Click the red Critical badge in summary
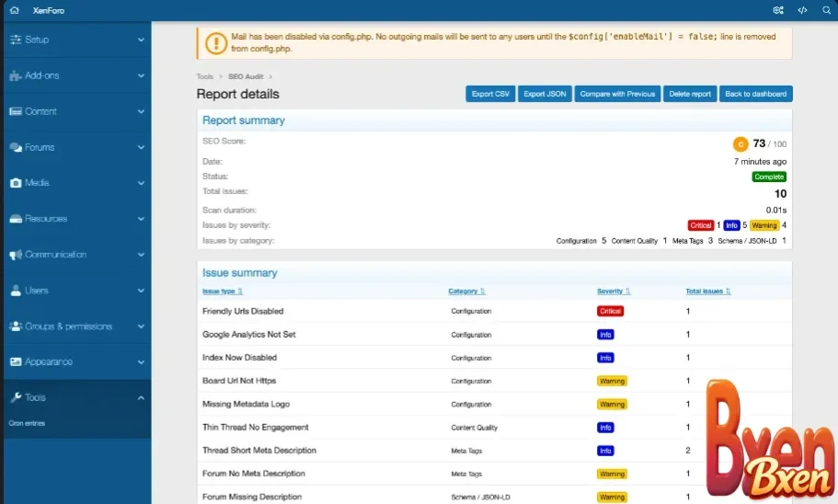The image size is (838, 504). tap(701, 225)
